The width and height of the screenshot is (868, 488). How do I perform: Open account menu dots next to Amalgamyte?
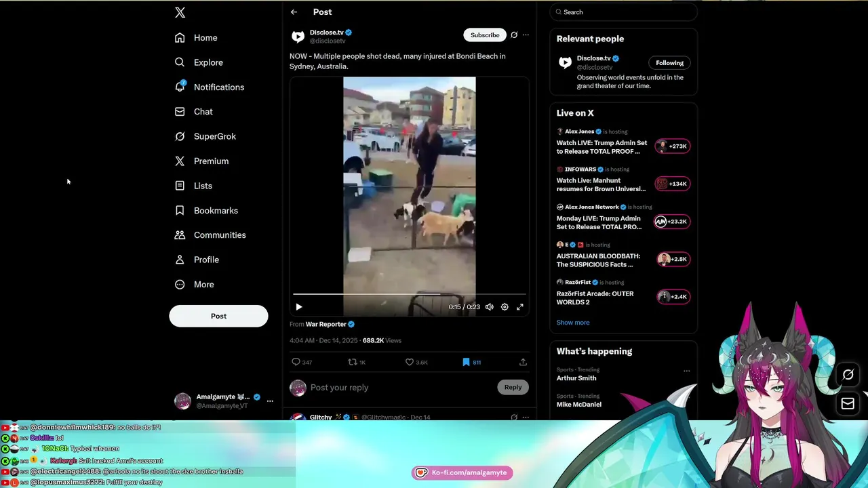click(270, 401)
